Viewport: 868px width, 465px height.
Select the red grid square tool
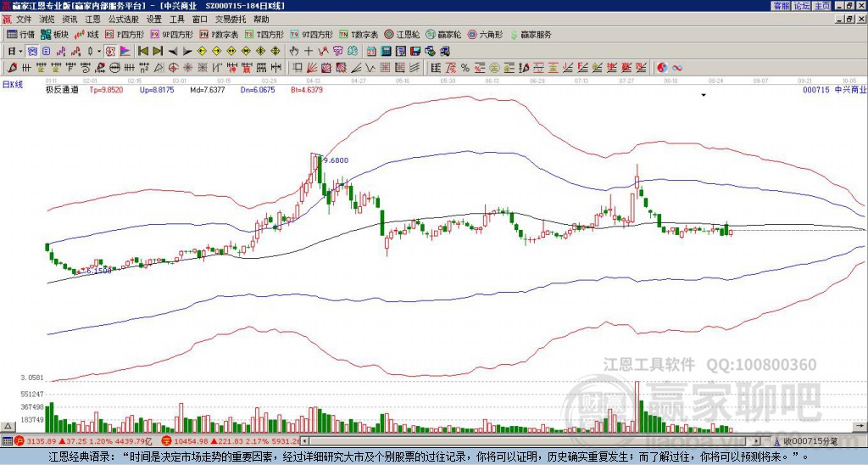tap(385, 68)
